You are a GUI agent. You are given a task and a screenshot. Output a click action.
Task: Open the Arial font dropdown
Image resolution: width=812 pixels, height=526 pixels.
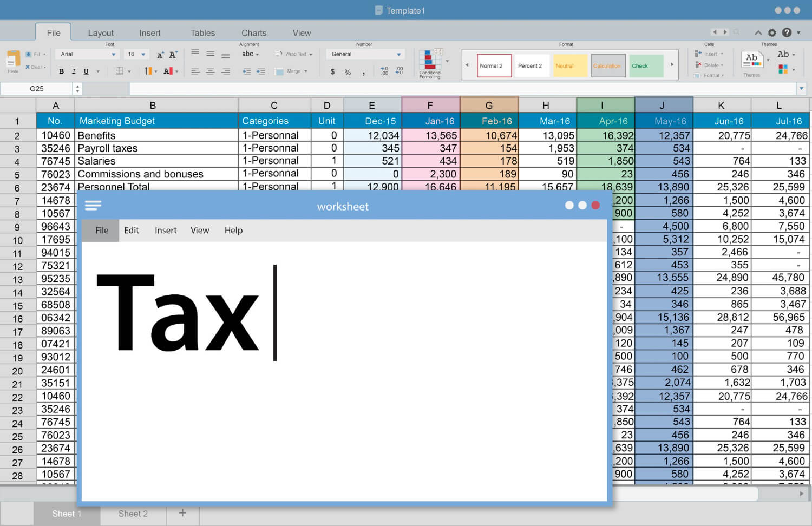(x=87, y=54)
